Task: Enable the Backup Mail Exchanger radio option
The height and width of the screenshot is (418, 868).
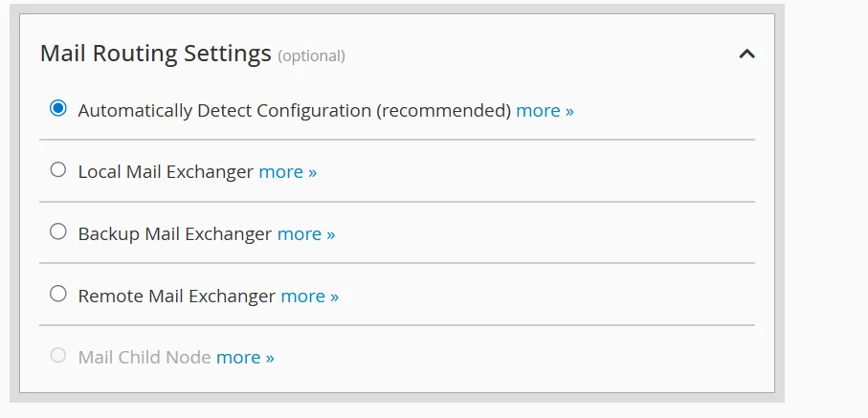Action: (x=58, y=231)
